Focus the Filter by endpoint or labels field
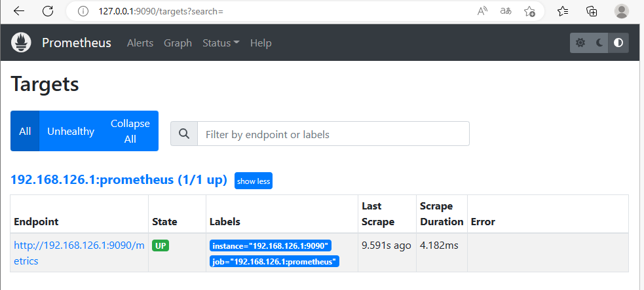644x290 pixels. tap(333, 134)
